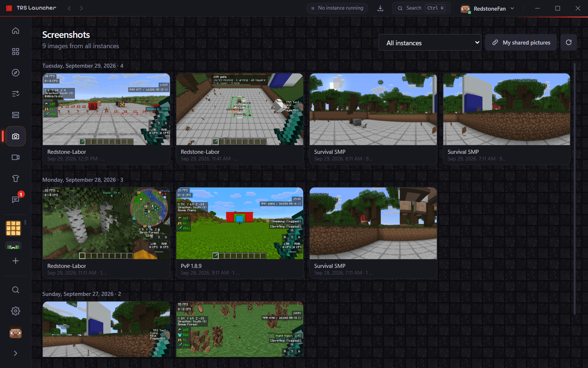Viewport: 588px width, 368px height.
Task: Open the skins shirt icon
Action: coord(15,178)
